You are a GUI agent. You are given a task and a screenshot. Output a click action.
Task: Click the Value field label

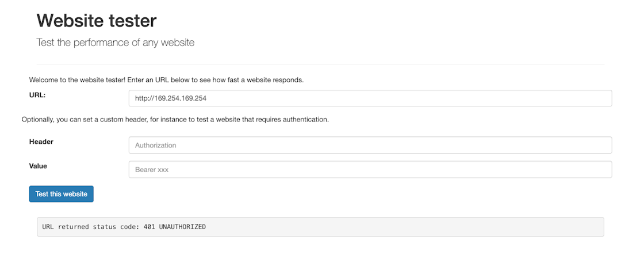click(x=38, y=166)
